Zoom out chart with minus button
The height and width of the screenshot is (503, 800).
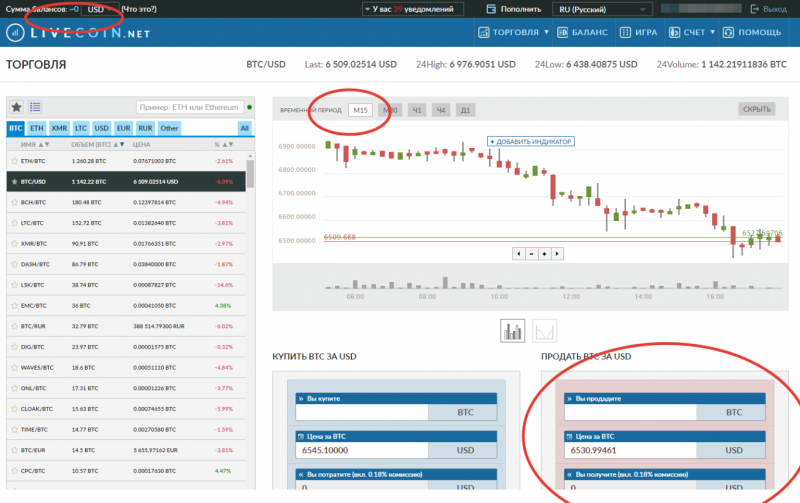tap(532, 254)
